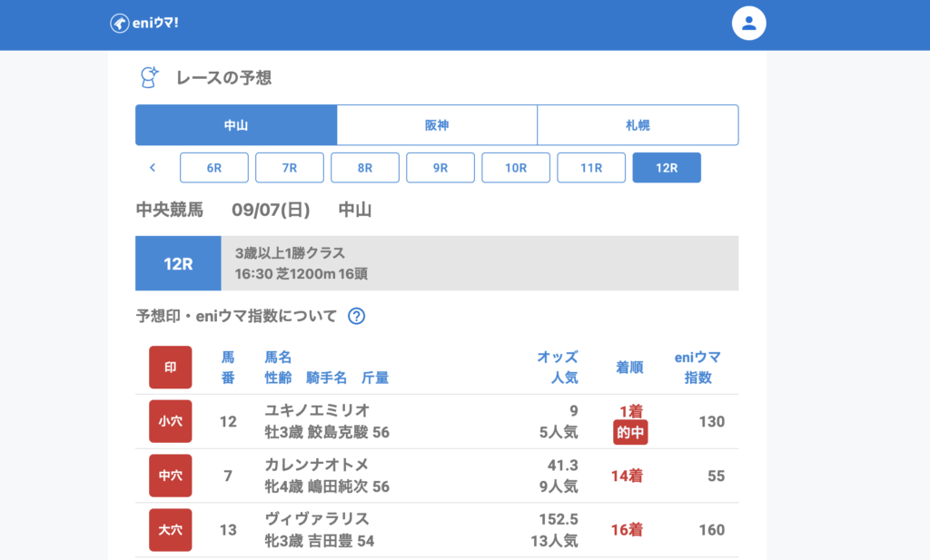
Task: Select race 6R button
Action: click(214, 168)
